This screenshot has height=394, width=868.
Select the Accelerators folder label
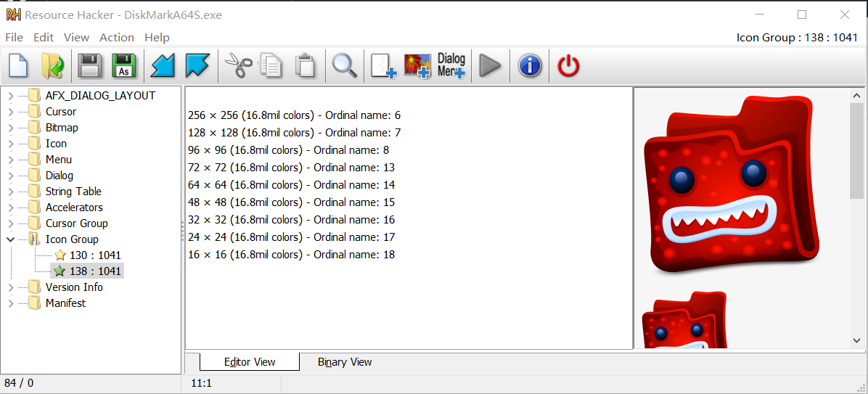pyautogui.click(x=74, y=208)
